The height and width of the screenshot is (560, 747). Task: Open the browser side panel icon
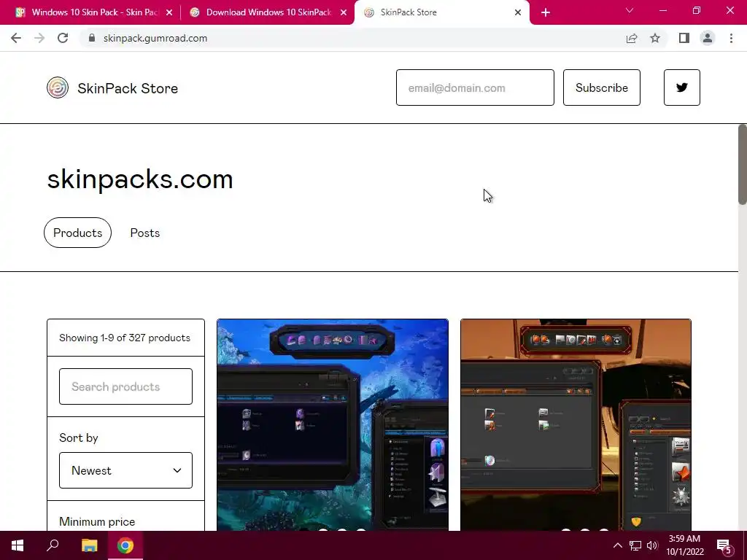click(684, 38)
